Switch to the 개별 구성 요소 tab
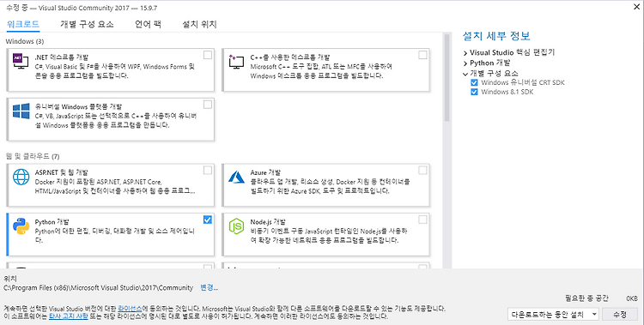The height and width of the screenshot is (325, 644). pos(87,24)
